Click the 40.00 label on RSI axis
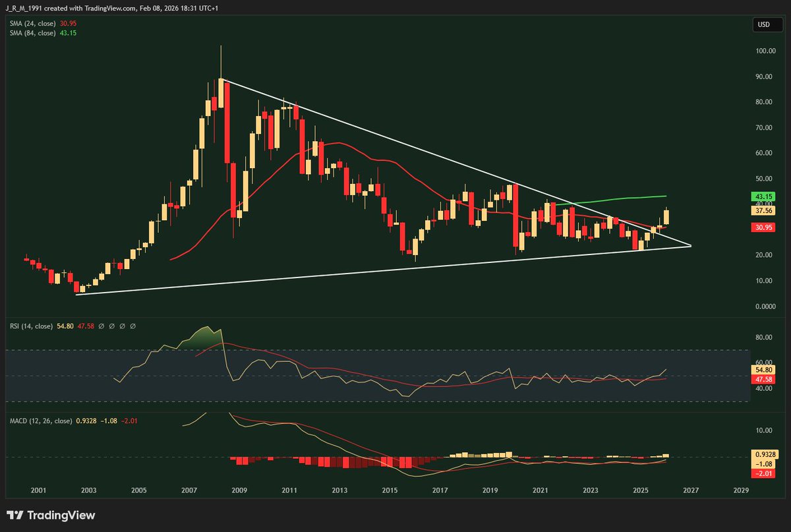Viewport: 791px width, 532px height. click(x=764, y=389)
